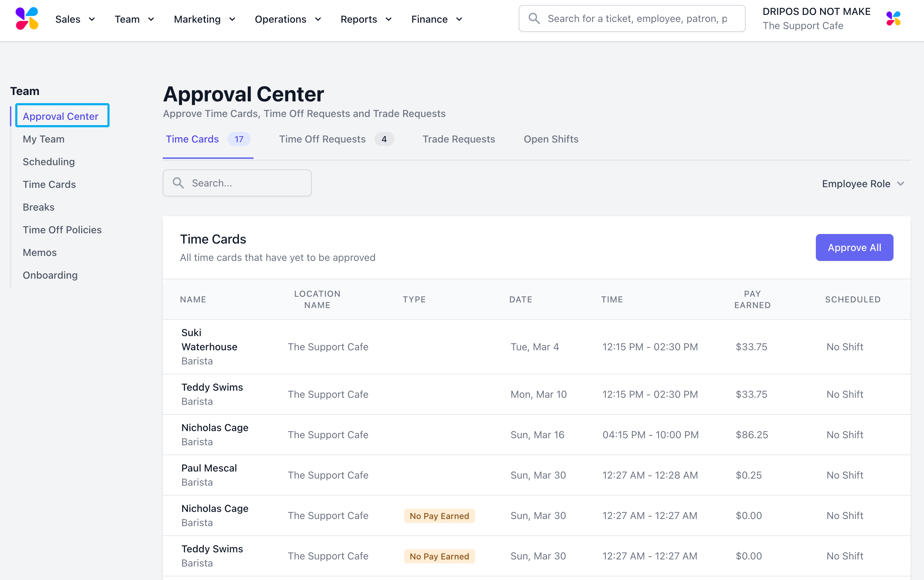924x580 pixels.
Task: Expand the Finance navigation dropdown
Action: point(436,19)
